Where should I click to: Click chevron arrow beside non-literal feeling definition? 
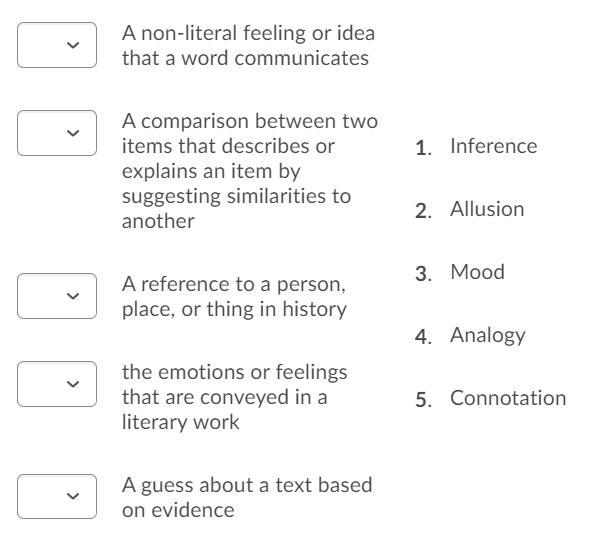(73, 45)
